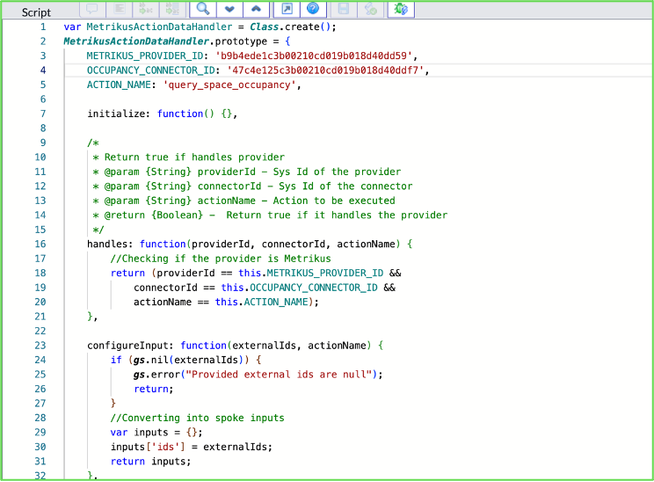Click the greyed-out save disk icon
The image size is (654, 482).
point(343,9)
